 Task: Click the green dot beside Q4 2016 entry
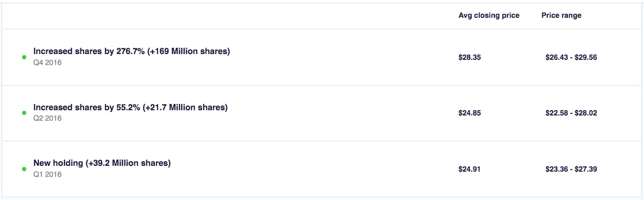tap(24, 57)
